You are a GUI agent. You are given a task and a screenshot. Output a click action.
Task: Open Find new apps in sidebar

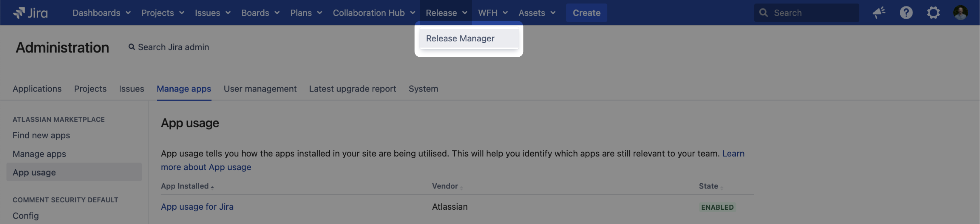[x=41, y=136]
